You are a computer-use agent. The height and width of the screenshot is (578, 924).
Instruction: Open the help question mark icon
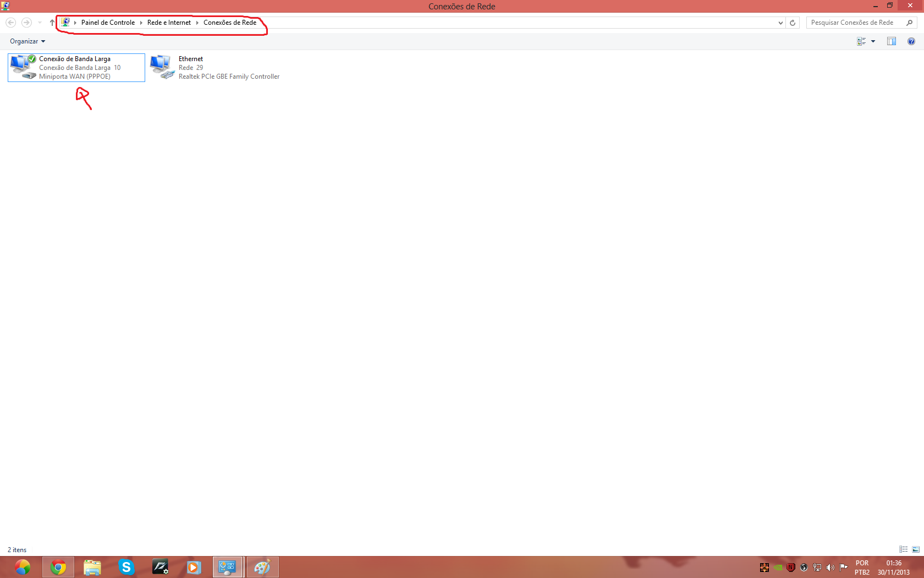point(911,41)
